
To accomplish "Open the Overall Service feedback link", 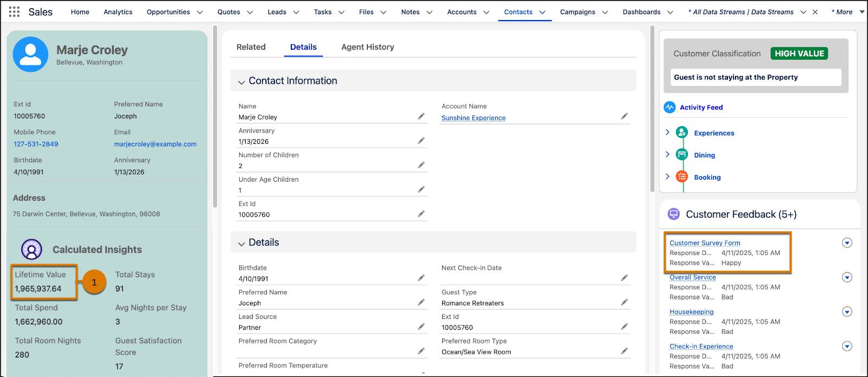I will pos(693,277).
